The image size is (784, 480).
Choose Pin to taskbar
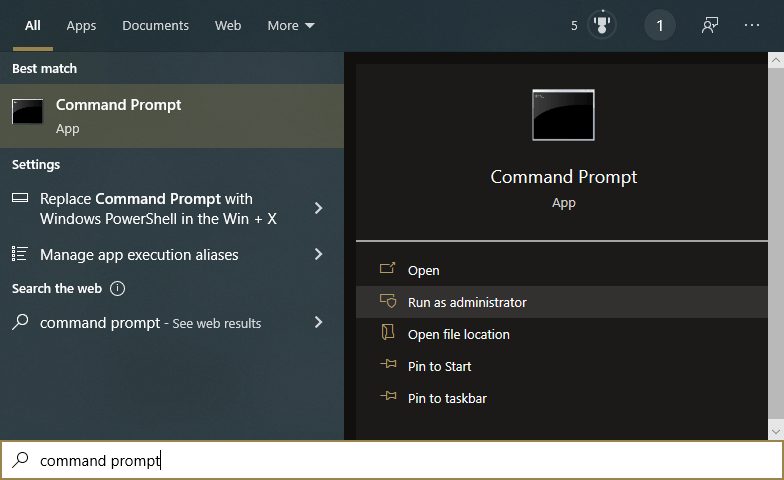coord(562,398)
